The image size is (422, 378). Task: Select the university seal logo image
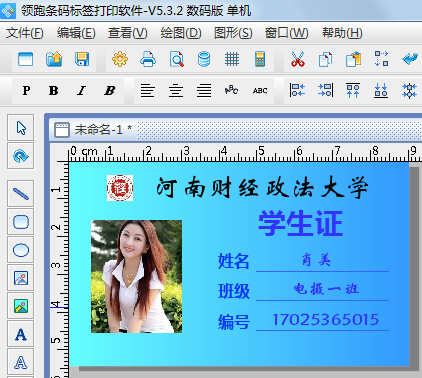120,188
